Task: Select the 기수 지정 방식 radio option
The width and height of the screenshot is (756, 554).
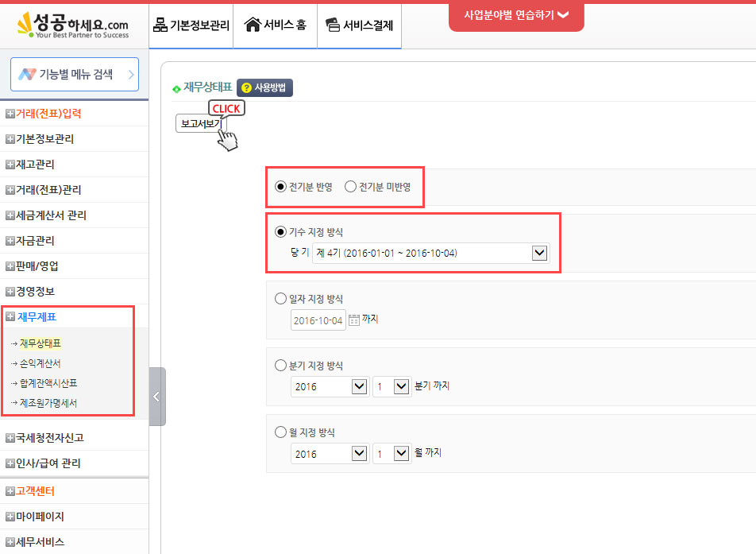Action: pyautogui.click(x=280, y=232)
